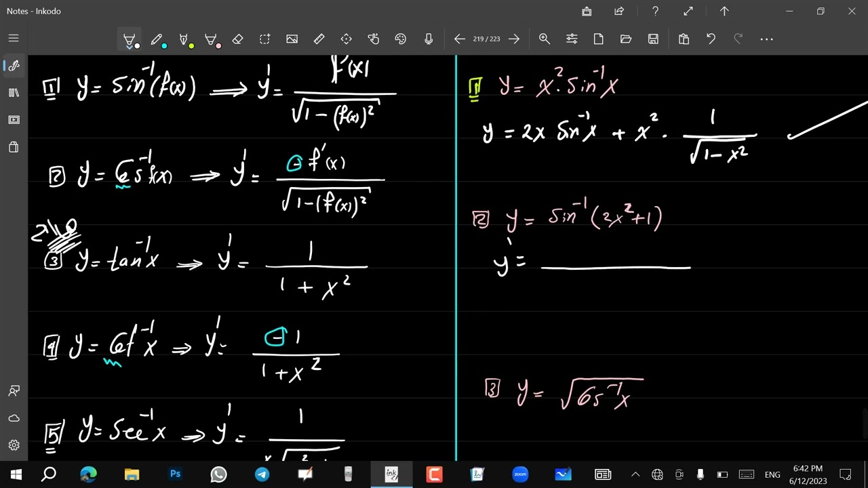The height and width of the screenshot is (488, 868).
Task: Open help question mark
Action: pos(655,11)
